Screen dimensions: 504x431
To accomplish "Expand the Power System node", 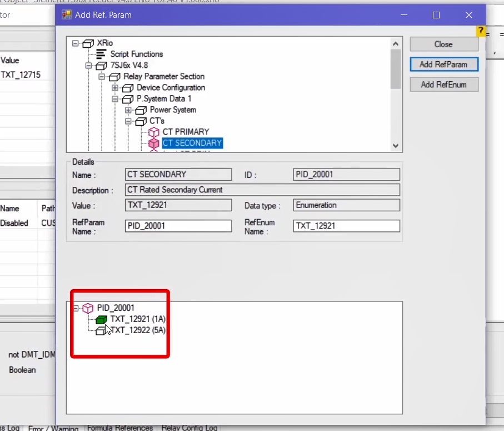I will [128, 110].
